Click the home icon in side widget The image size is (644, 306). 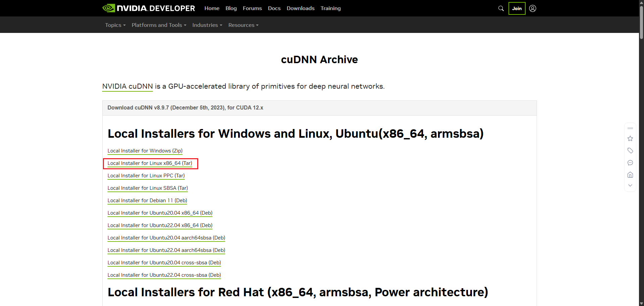coord(630,175)
